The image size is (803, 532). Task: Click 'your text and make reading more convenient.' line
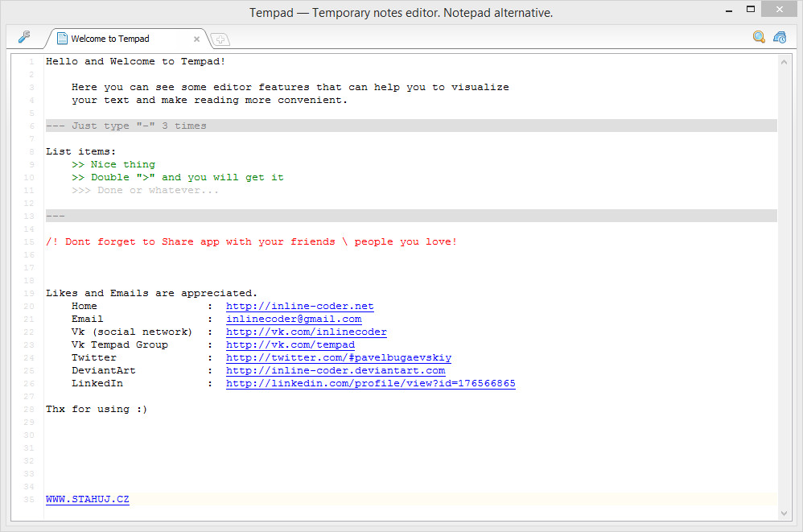(x=209, y=100)
